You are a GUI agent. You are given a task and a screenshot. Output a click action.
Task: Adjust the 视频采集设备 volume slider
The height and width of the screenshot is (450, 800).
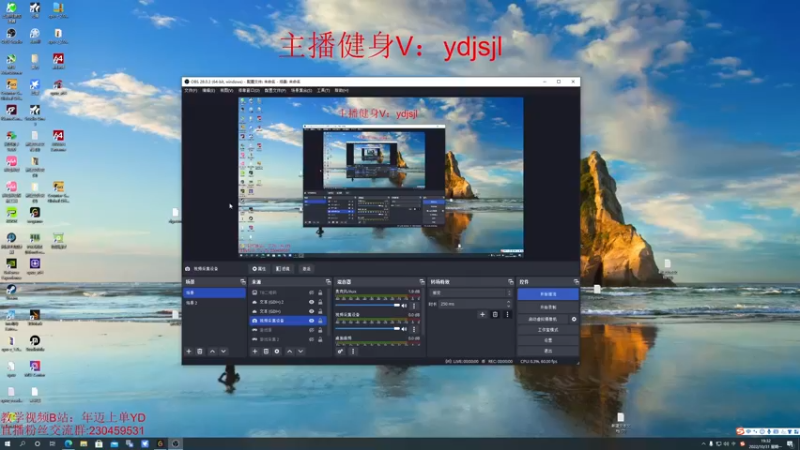[368, 329]
